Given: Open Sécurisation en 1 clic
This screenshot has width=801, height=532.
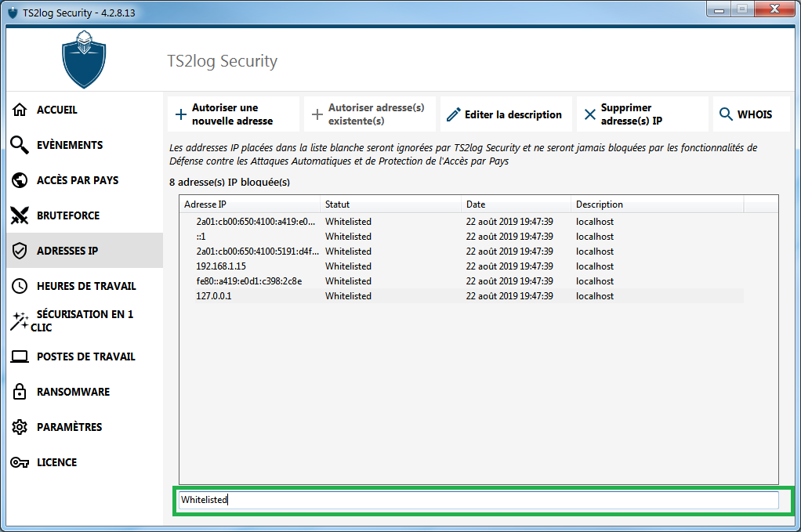Looking at the screenshot, I should click(x=85, y=321).
